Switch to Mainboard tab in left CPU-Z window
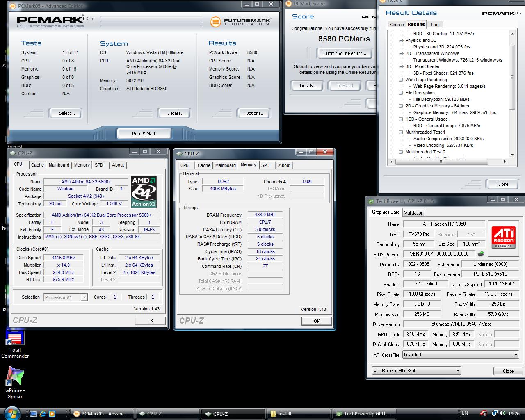The height and width of the screenshot is (420, 525). coord(59,165)
